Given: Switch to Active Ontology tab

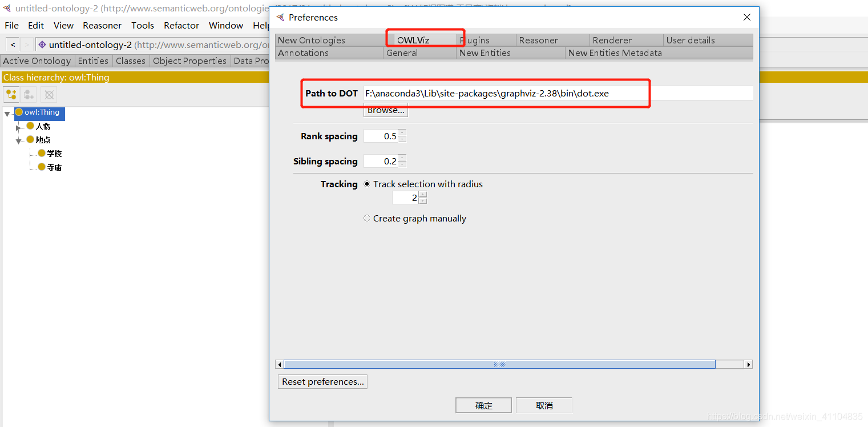Looking at the screenshot, I should pos(37,61).
